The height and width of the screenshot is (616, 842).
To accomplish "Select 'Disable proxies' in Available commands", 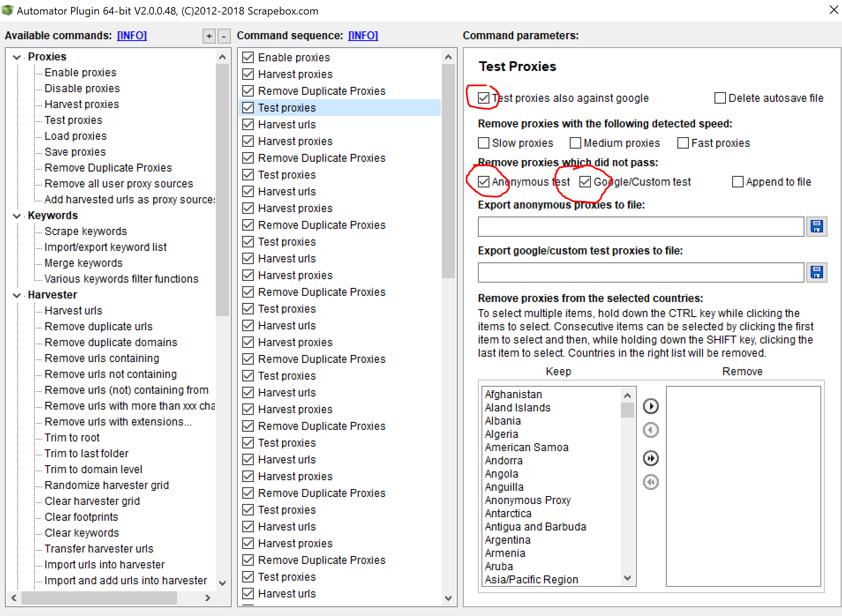I will point(82,88).
